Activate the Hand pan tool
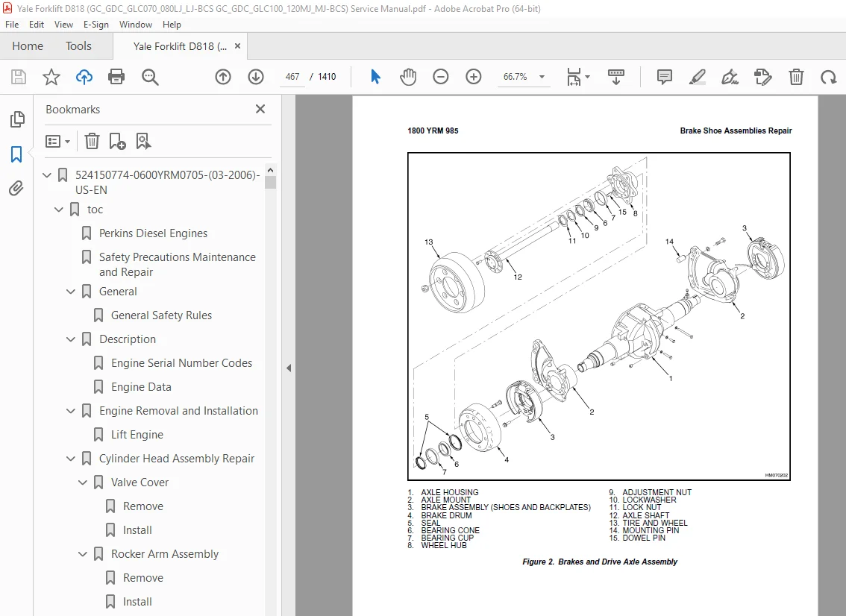 coord(408,77)
